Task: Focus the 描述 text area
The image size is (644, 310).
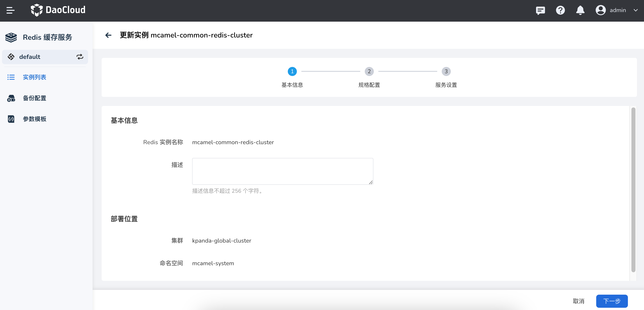Action: pos(283,171)
